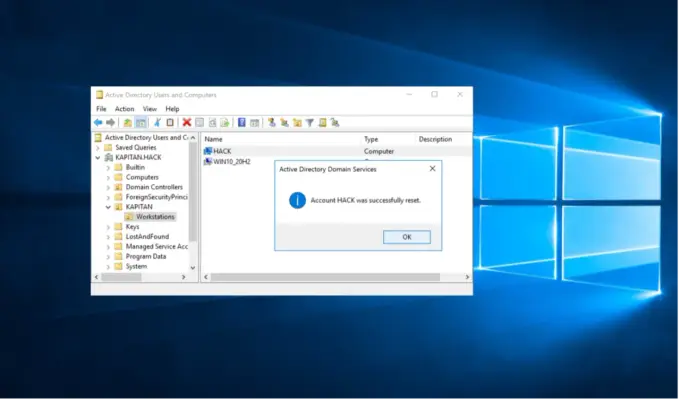Click the create new group toolbar icon
The height and width of the screenshot is (400, 680).
coord(284,123)
